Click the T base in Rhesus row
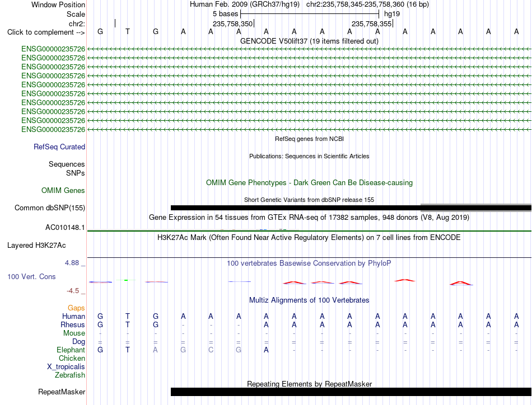This screenshot has height=405, width=532. coord(128,324)
